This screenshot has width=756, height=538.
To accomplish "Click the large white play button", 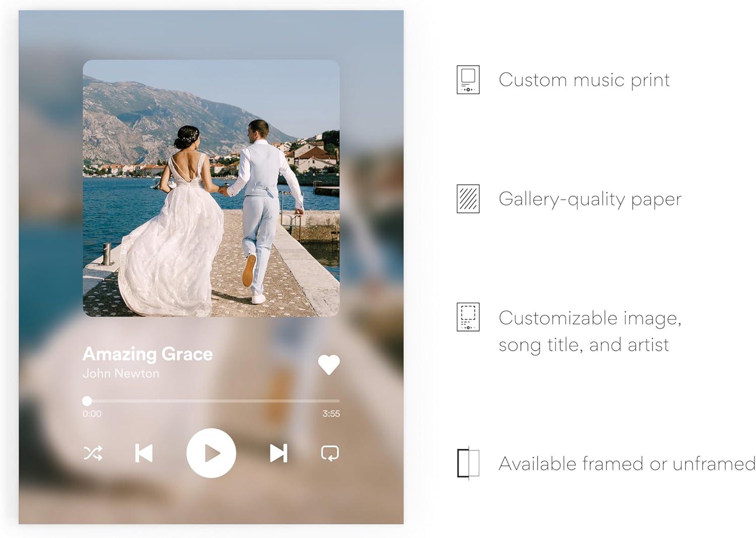I will click(211, 453).
